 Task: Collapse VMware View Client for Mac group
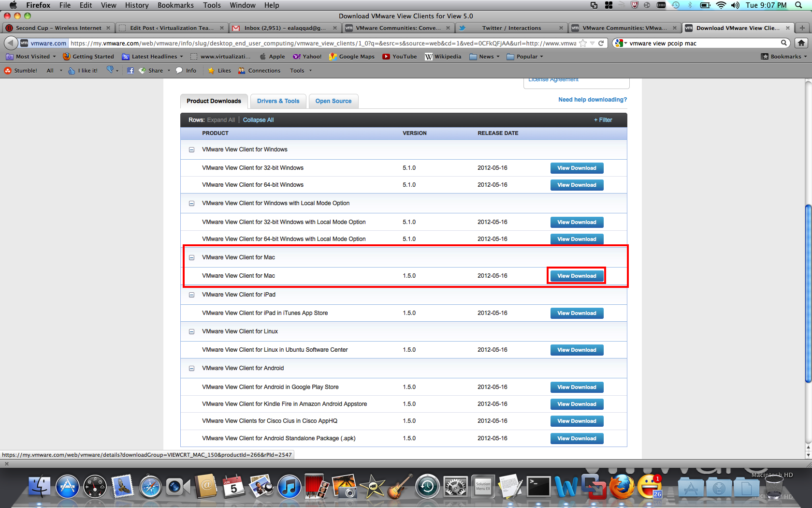[191, 257]
